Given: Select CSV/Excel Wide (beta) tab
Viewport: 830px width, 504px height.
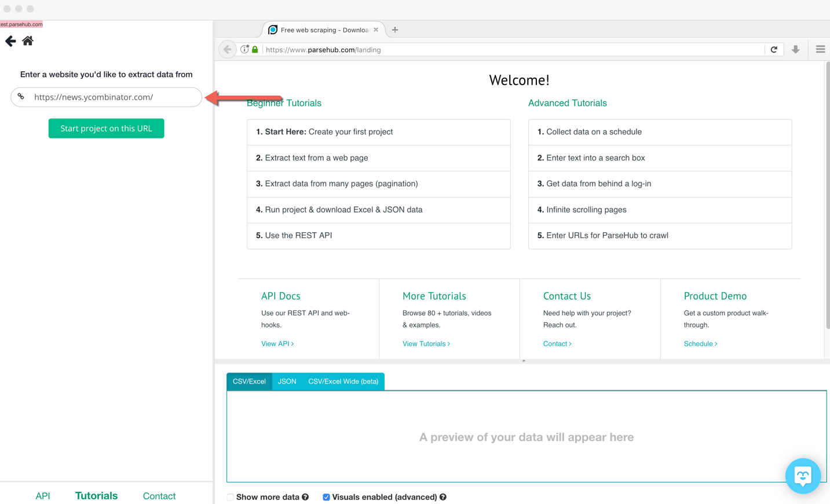Looking at the screenshot, I should [x=343, y=381].
